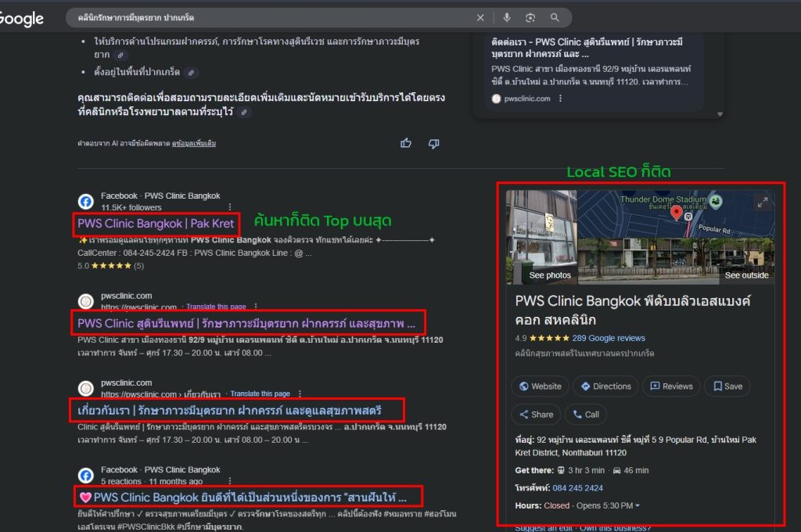Open the source link chip after ตั้งอยู่ในพื้นที่ปากเกร็ด
This screenshot has height=532, width=801.
point(191,73)
